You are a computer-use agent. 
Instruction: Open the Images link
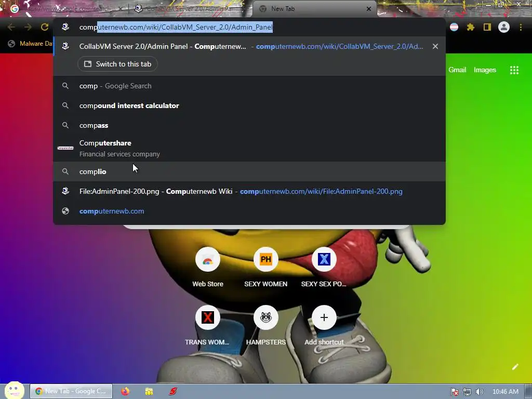[x=485, y=70]
